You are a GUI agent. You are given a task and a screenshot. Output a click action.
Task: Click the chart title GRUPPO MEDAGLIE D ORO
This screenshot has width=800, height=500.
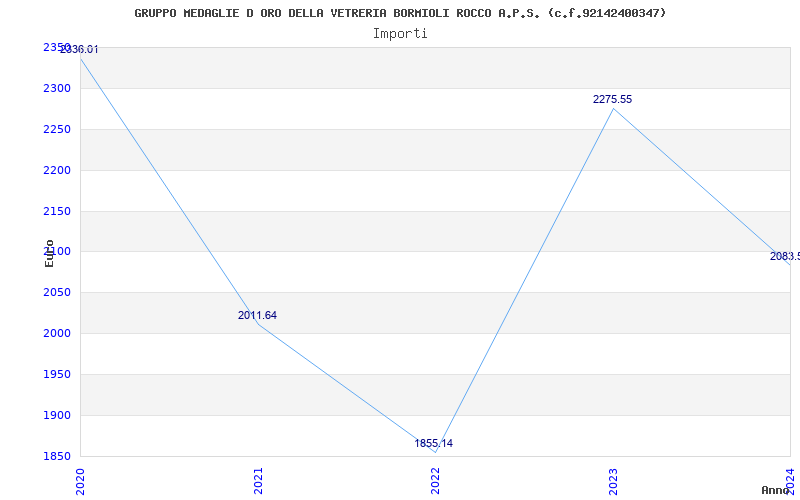pos(401,13)
